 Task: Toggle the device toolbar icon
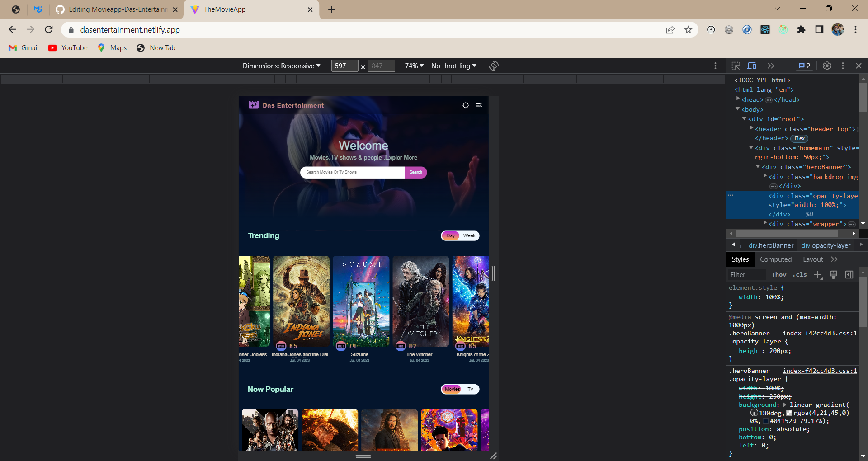coord(752,66)
